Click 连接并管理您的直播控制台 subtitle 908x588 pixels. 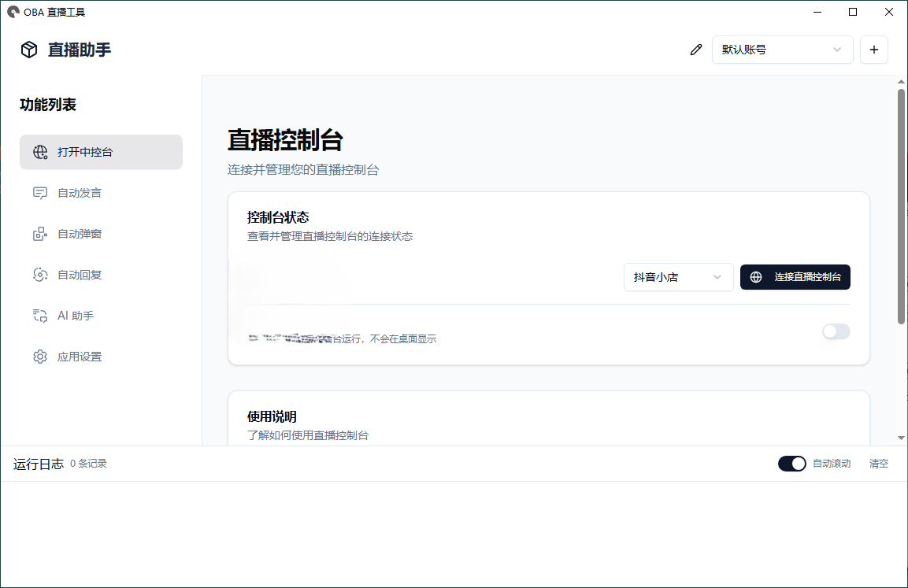pyautogui.click(x=303, y=170)
